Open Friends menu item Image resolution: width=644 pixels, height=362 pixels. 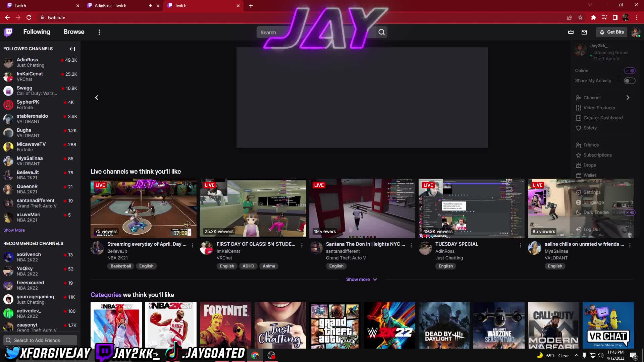point(587,145)
